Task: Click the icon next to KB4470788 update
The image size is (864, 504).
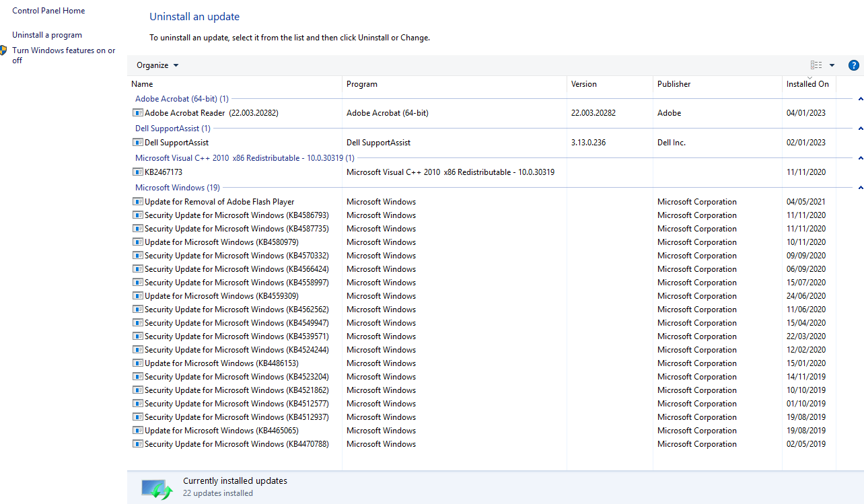Action: [x=138, y=444]
